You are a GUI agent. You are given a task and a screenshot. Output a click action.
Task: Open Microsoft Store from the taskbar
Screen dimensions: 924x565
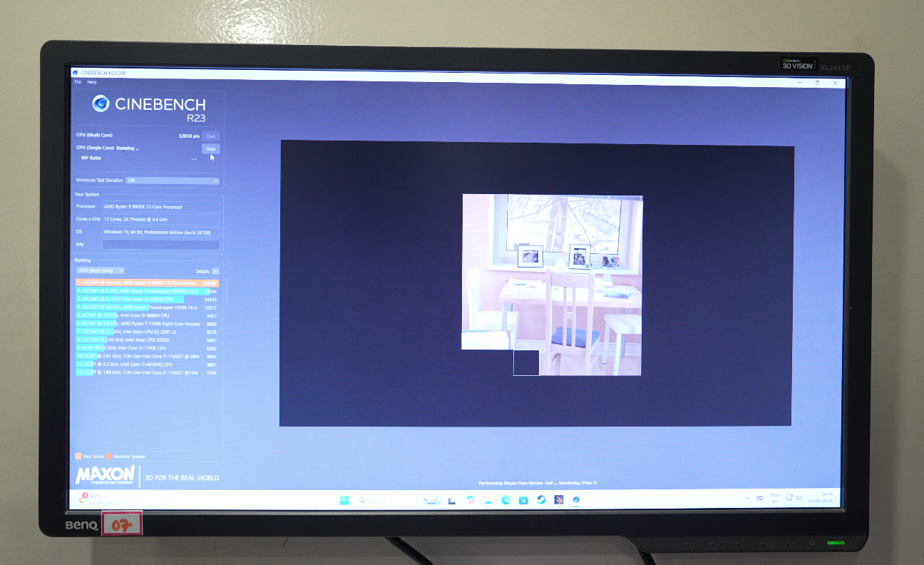point(523,500)
